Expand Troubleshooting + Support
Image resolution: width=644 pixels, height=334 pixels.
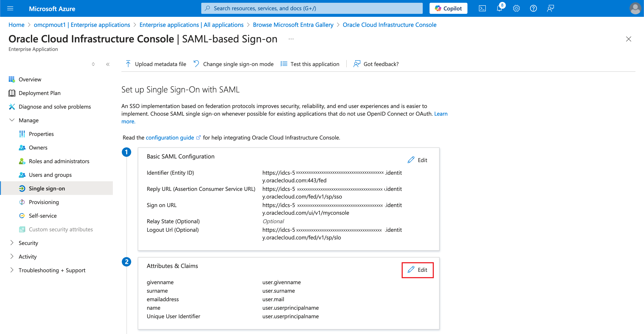tap(52, 270)
